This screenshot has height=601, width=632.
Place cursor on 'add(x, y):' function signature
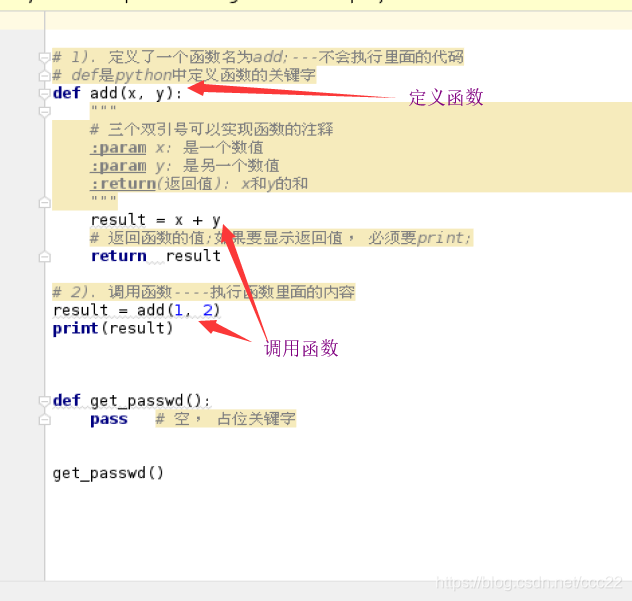coord(136,94)
